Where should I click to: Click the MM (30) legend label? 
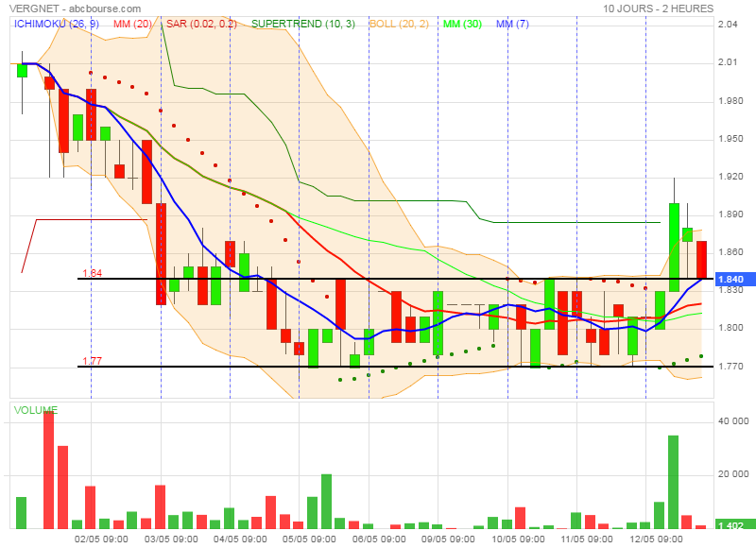[462, 24]
